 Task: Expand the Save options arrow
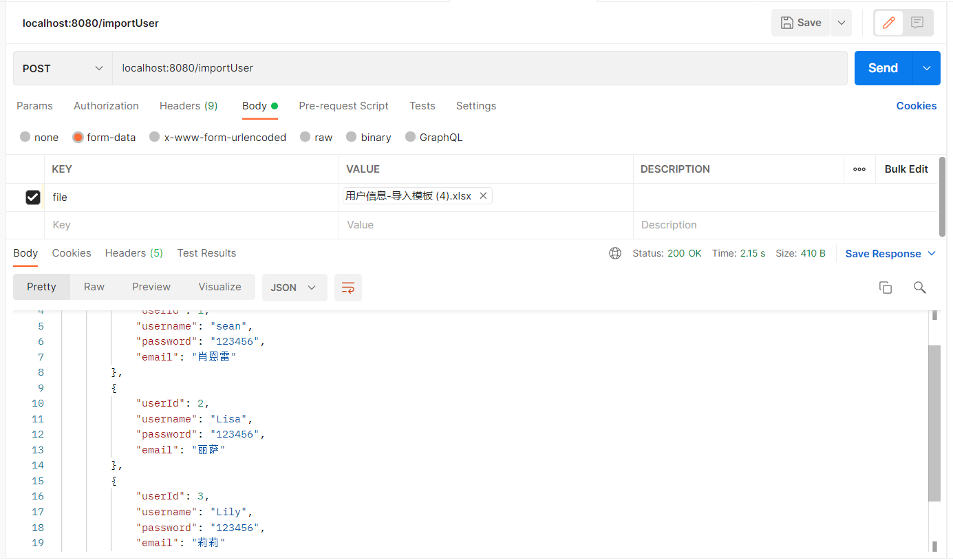click(842, 23)
